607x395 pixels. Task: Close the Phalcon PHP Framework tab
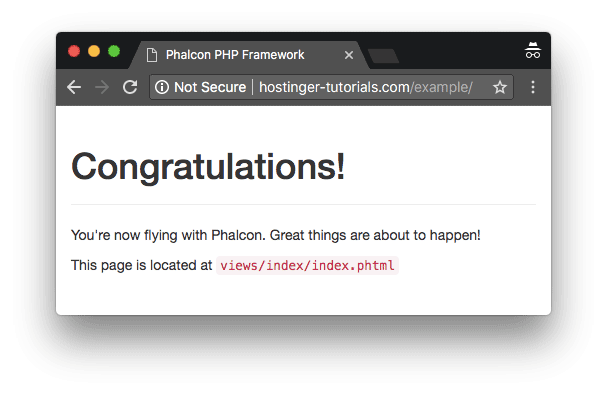click(349, 55)
